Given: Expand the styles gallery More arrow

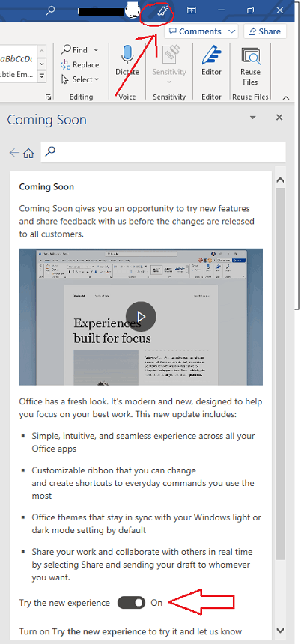Looking at the screenshot, I should (41, 76).
